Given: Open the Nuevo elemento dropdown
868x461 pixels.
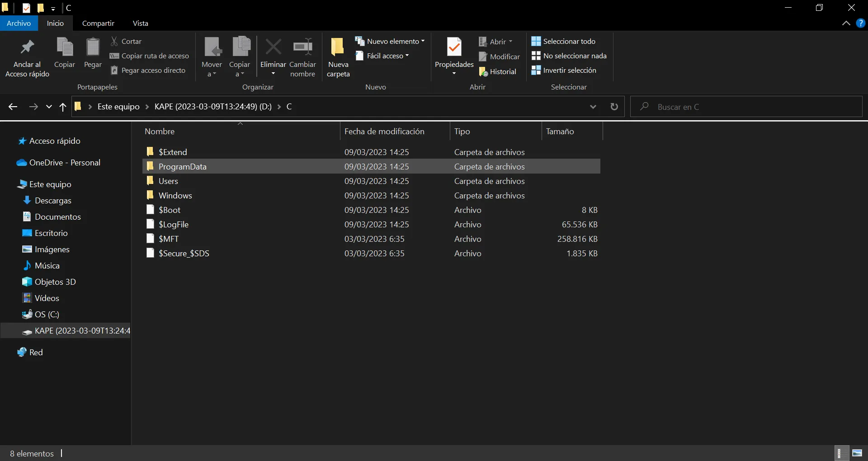Looking at the screenshot, I should (x=390, y=41).
